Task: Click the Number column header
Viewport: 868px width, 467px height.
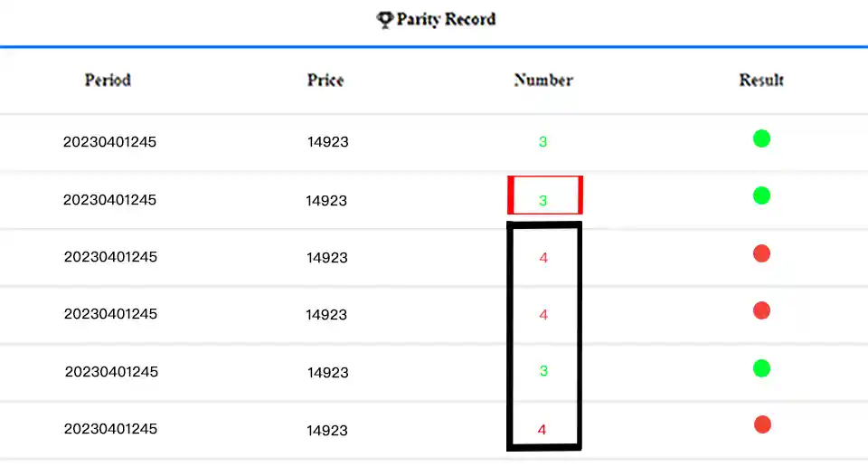Action: (x=543, y=80)
